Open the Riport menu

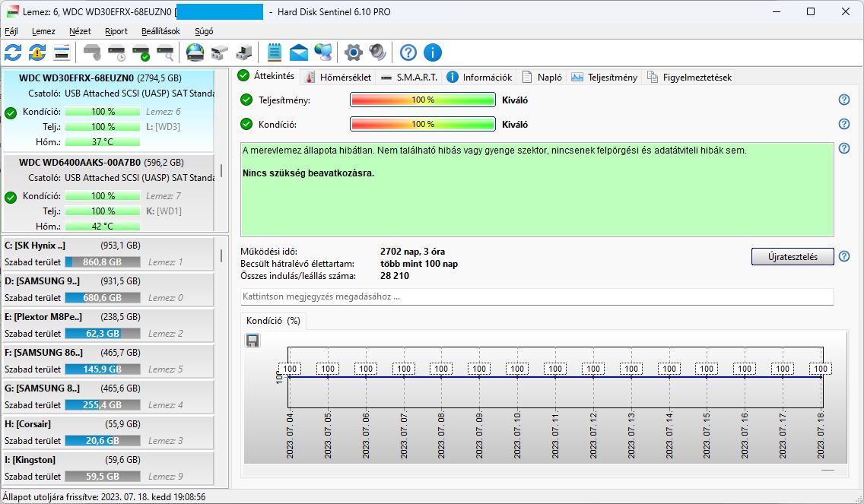[116, 31]
